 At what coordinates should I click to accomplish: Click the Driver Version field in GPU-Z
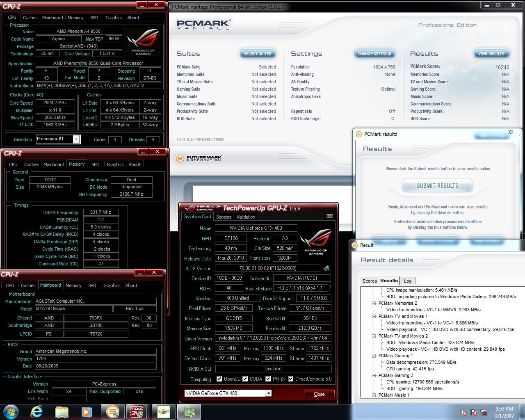273,338
